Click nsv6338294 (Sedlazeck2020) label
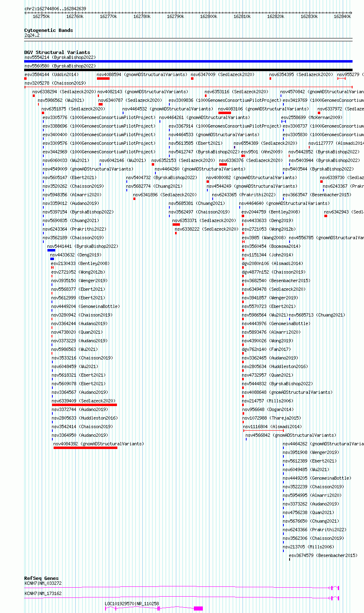364x613 pixels. coord(64,92)
